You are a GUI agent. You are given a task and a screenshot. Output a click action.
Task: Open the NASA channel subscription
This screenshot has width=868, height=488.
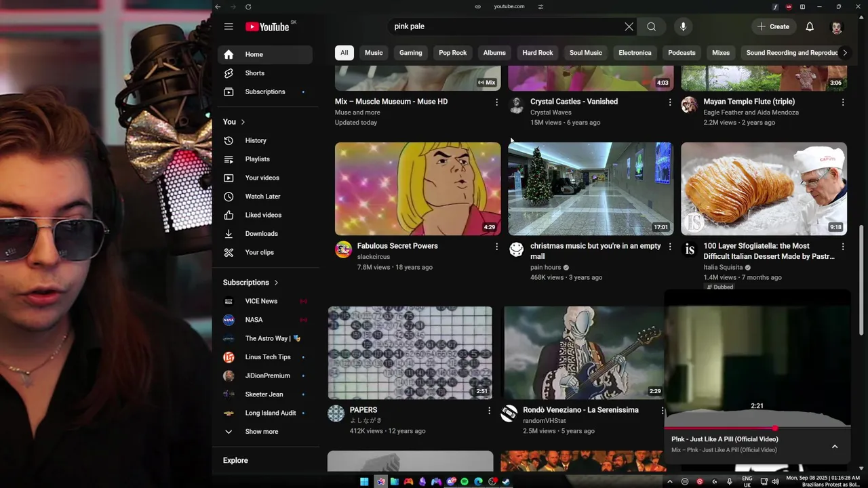point(265,320)
